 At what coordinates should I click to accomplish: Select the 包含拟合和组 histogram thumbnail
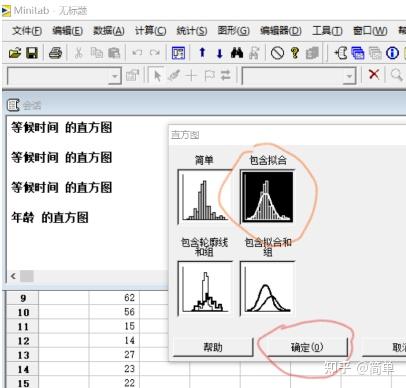tap(268, 289)
